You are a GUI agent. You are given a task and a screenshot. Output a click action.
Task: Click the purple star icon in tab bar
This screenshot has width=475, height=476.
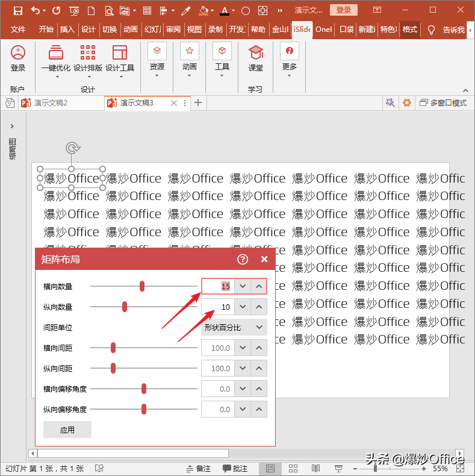tap(390, 103)
